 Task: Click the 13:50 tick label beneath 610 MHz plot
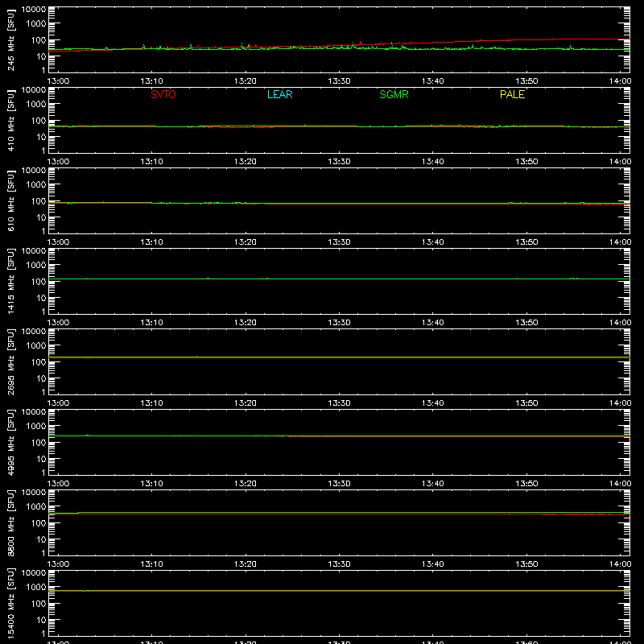point(526,242)
